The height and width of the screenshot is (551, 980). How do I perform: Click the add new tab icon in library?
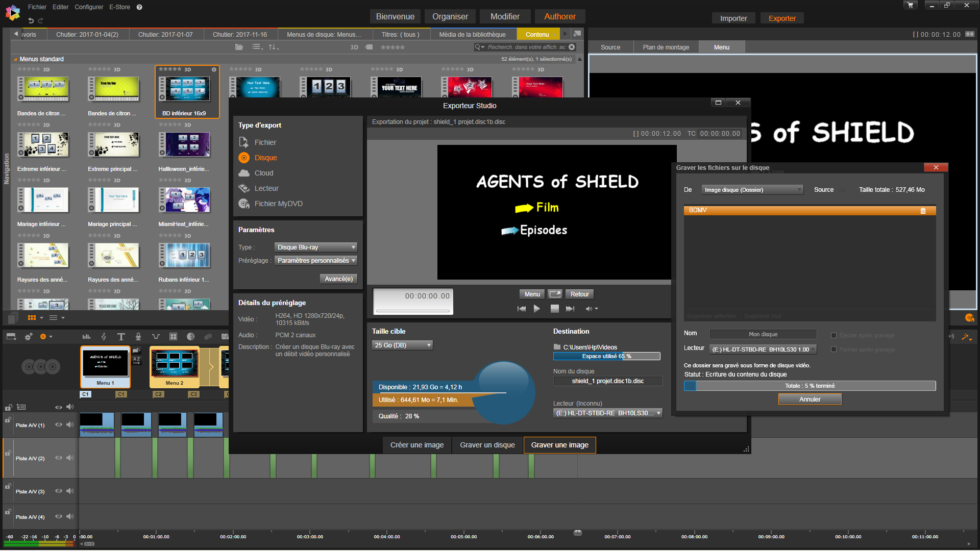coord(577,34)
